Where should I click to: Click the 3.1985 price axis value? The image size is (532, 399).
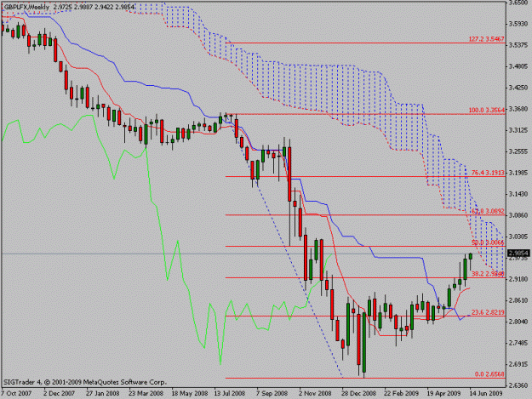(x=518, y=173)
